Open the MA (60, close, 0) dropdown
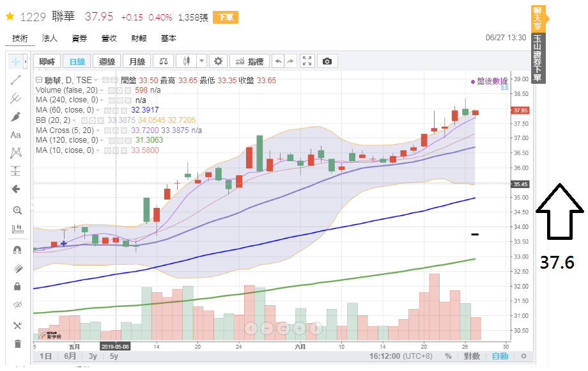This screenshot has height=371, width=588. point(98,110)
